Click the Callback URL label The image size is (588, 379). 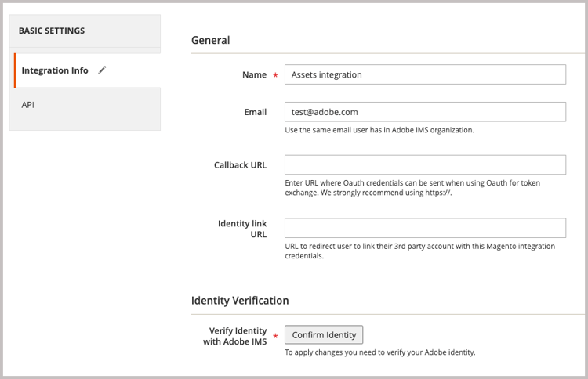240,165
